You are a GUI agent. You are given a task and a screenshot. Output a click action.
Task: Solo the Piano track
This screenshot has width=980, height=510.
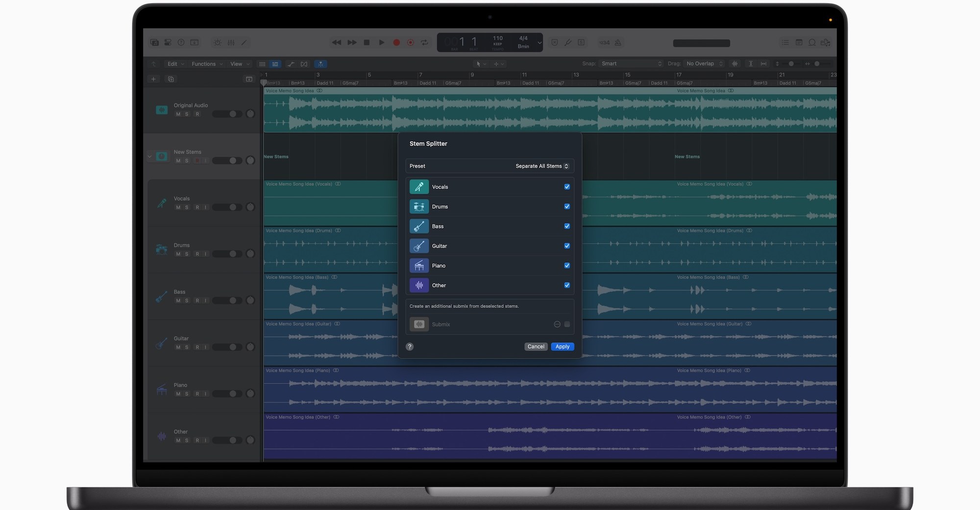tap(187, 394)
